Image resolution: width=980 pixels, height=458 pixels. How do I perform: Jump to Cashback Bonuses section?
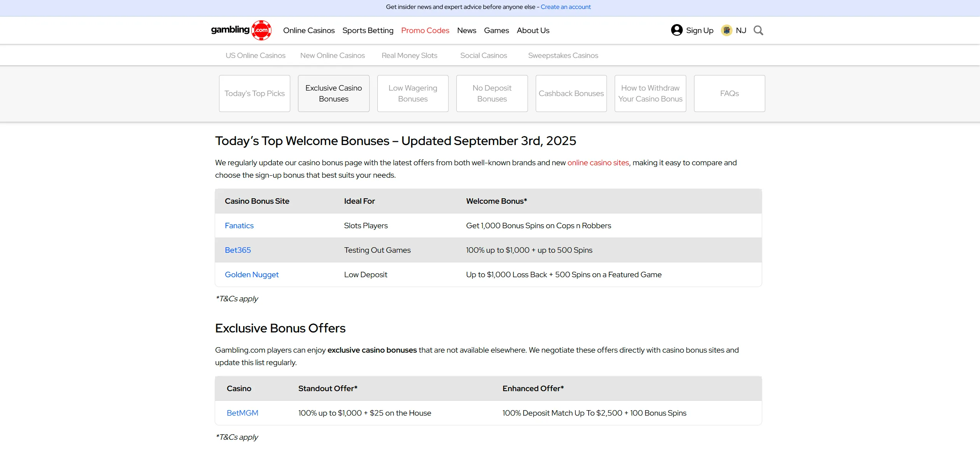(571, 93)
